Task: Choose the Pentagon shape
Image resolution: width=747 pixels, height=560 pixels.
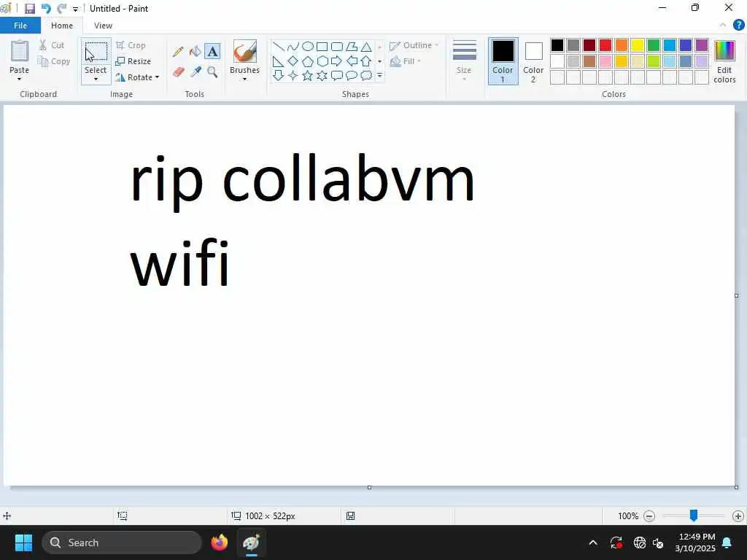Action: coord(308,61)
